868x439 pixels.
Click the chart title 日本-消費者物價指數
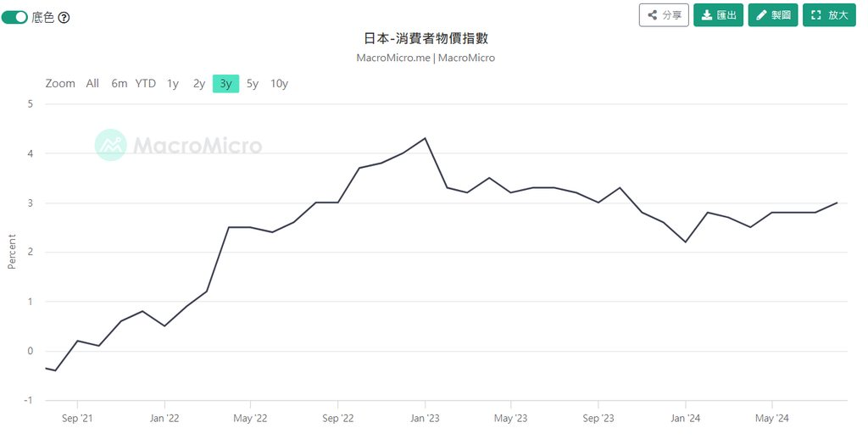[426, 38]
